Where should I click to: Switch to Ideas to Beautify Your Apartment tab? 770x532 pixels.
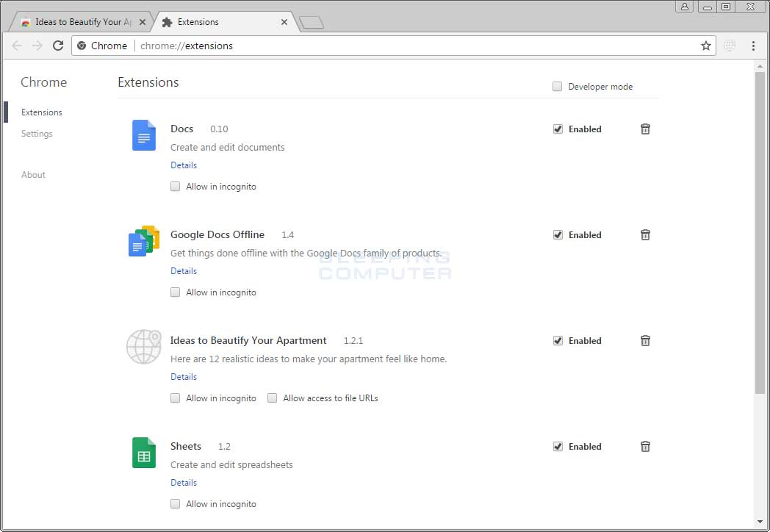click(x=81, y=22)
